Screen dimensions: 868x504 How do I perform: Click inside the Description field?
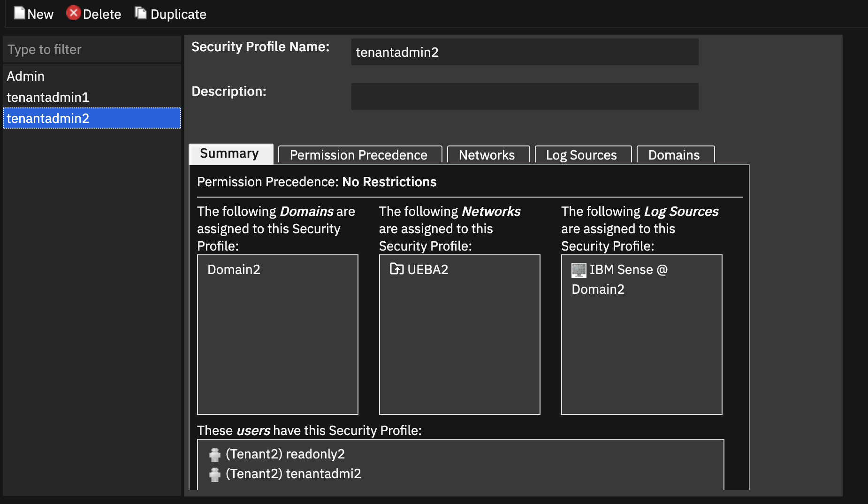[x=524, y=96]
